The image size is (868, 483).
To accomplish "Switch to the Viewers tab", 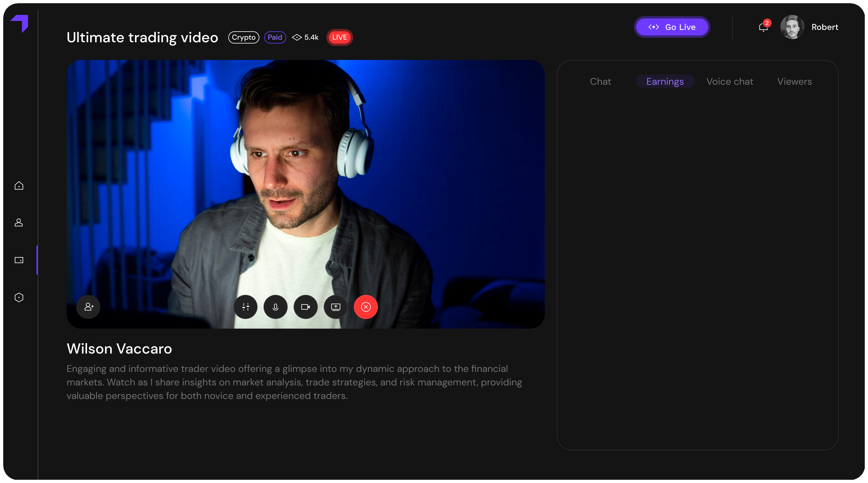I will [795, 81].
